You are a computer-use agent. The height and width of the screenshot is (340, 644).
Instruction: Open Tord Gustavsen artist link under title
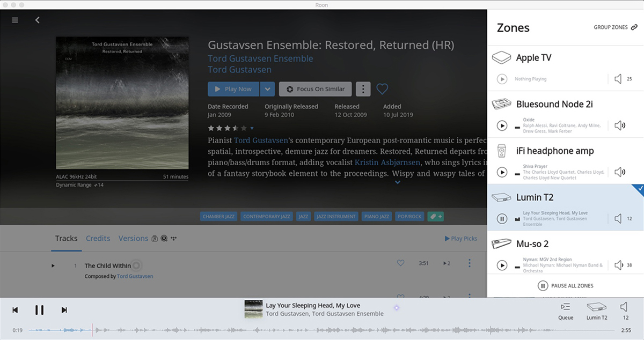(x=239, y=70)
